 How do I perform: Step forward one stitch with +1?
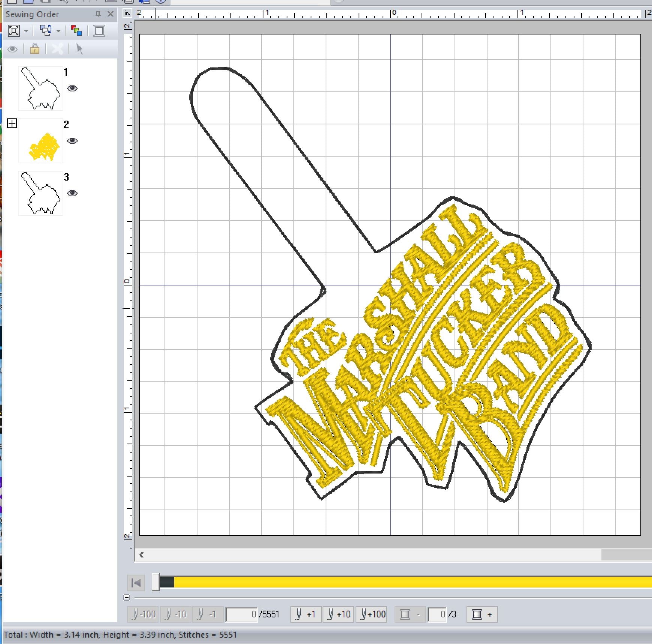click(x=306, y=614)
